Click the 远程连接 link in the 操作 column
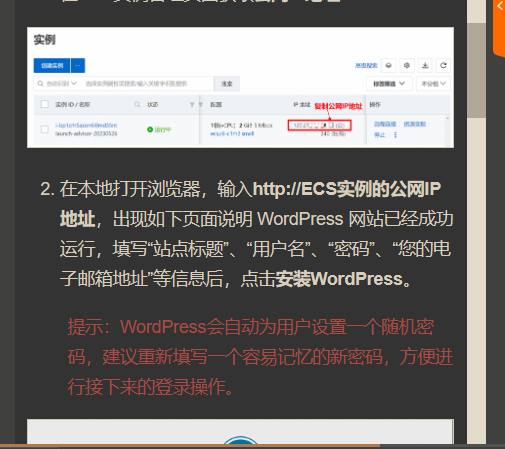 pos(385,124)
